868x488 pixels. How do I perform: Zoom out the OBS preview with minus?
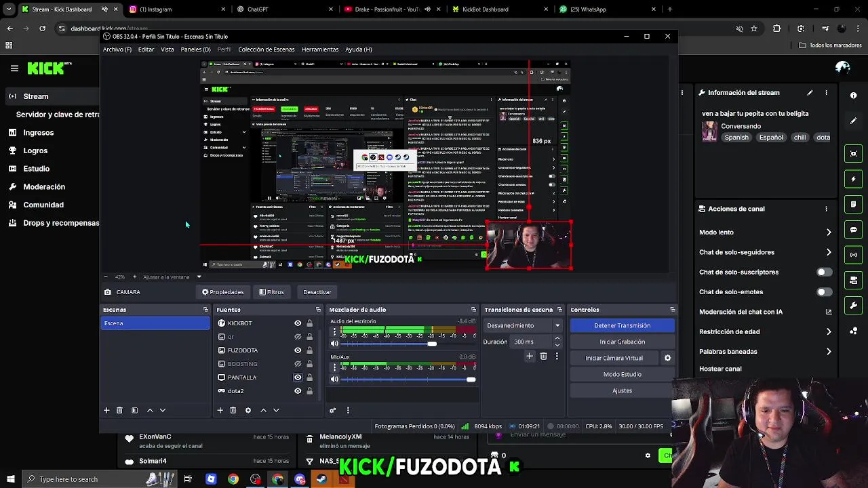click(x=106, y=277)
